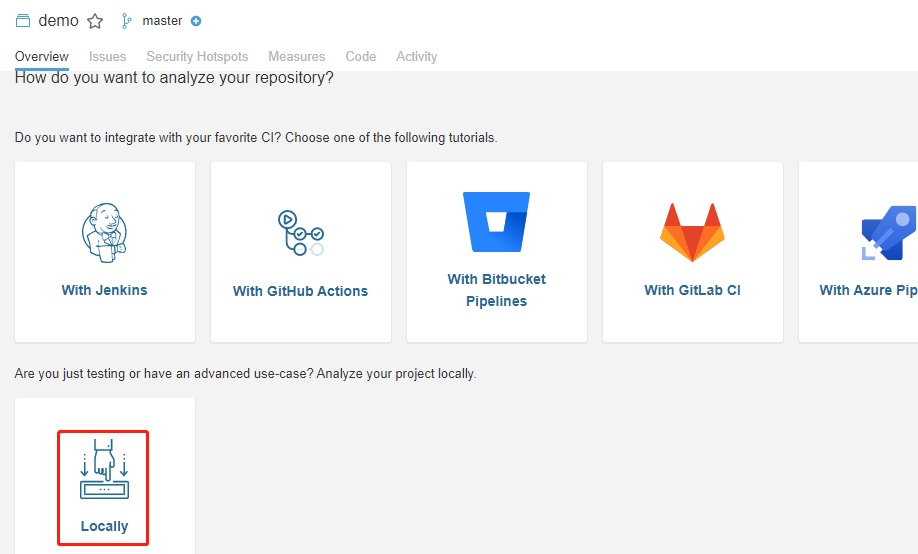The image size is (918, 554).
Task: Choose the With Jenkins tutorial
Action: (104, 290)
